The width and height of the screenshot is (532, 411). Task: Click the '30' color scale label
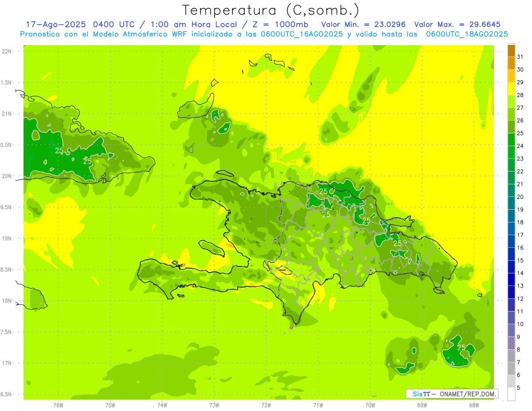[x=520, y=70]
